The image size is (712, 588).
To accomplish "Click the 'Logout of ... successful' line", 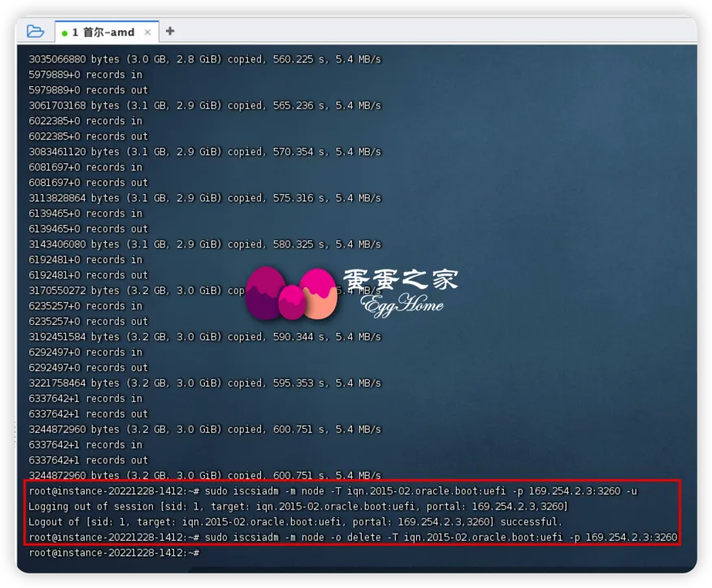I will [x=294, y=522].
